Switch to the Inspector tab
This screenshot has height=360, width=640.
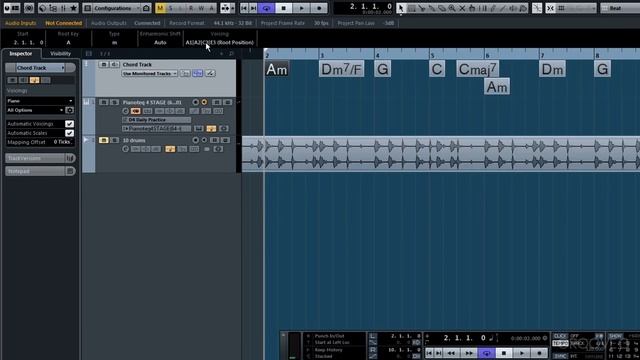pos(21,53)
